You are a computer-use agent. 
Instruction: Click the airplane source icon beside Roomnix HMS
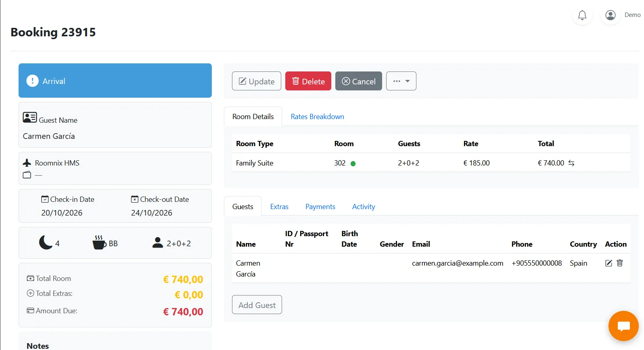coord(27,163)
